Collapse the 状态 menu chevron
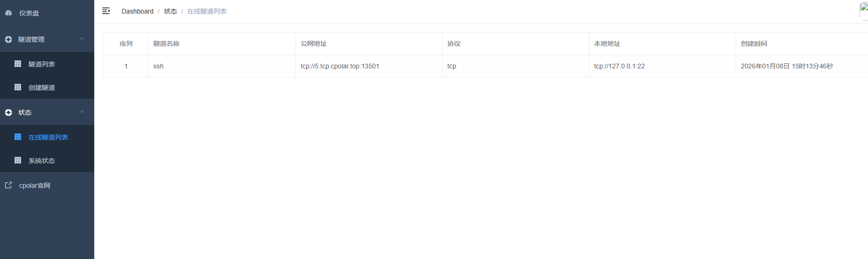Screen dimensions: 868x259 tap(82, 112)
